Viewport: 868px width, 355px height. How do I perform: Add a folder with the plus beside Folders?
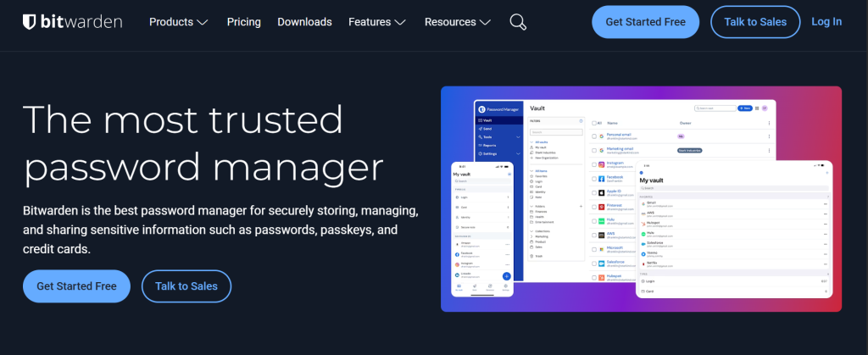pos(581,206)
